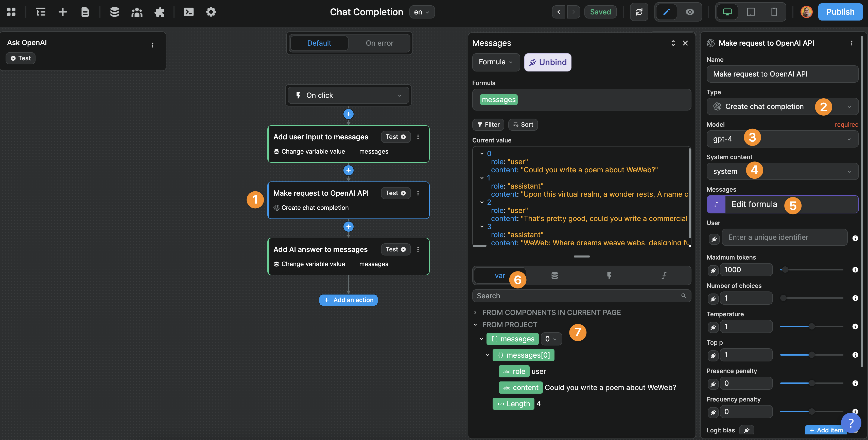Image resolution: width=868 pixels, height=440 pixels.
Task: Select the formula tab in variables panel
Action: [x=664, y=275]
